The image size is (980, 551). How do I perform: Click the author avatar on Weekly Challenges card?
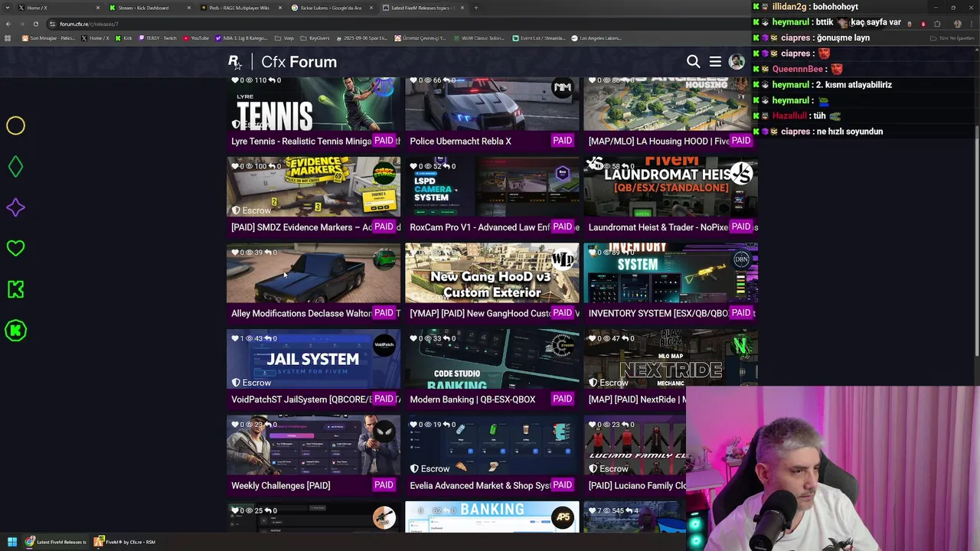tap(384, 432)
